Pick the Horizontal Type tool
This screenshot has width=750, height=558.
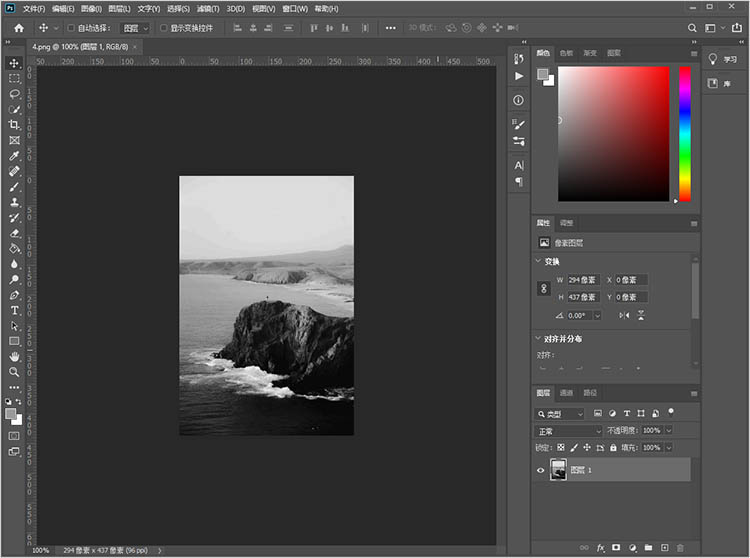(x=14, y=311)
